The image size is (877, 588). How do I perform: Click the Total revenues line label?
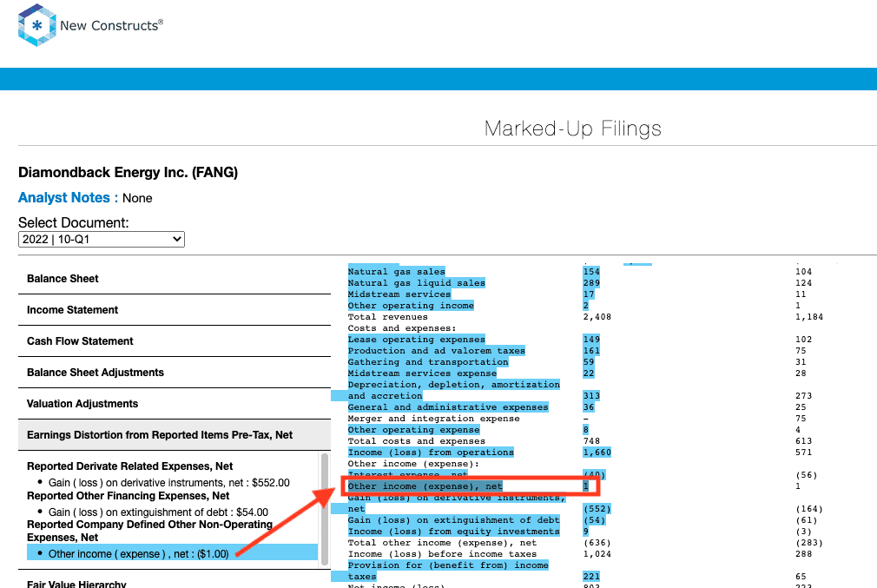click(387, 317)
